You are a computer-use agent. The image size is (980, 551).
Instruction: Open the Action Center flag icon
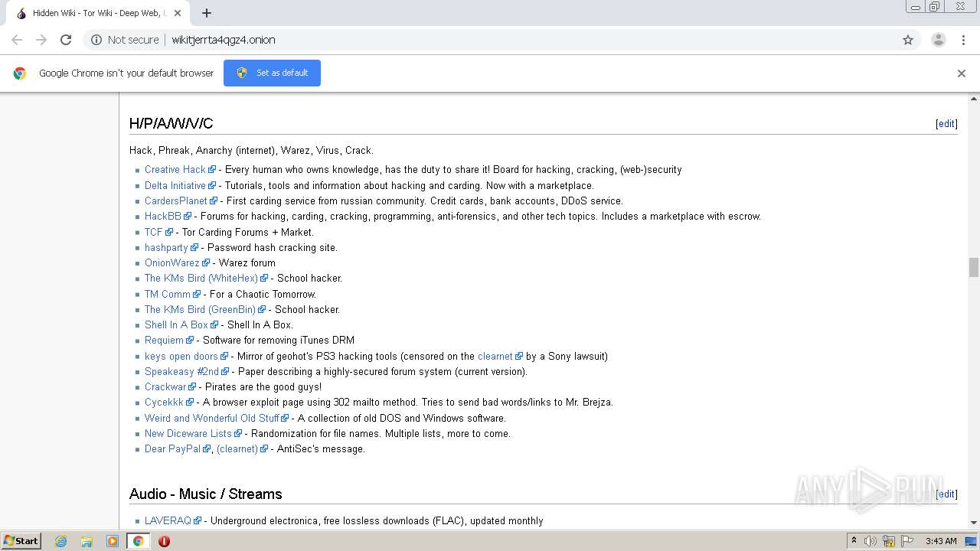[906, 541]
